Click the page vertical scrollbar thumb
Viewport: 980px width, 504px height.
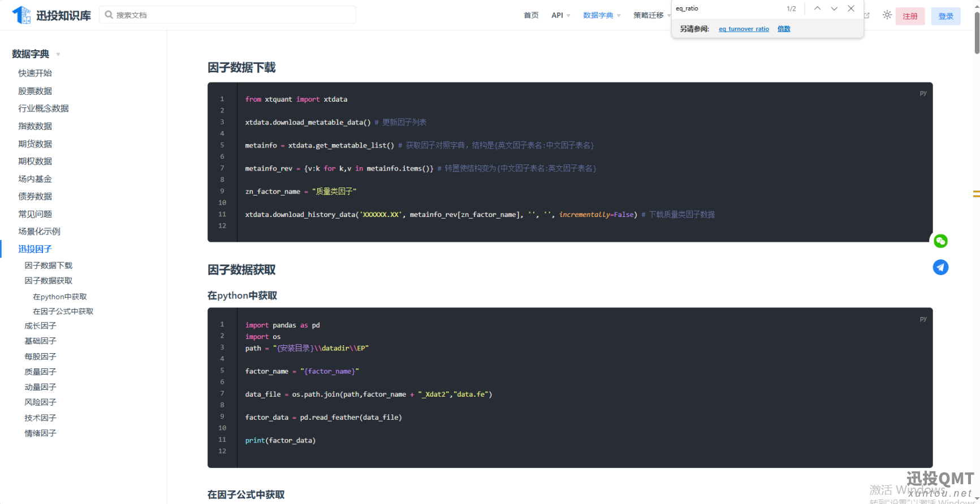(x=977, y=32)
